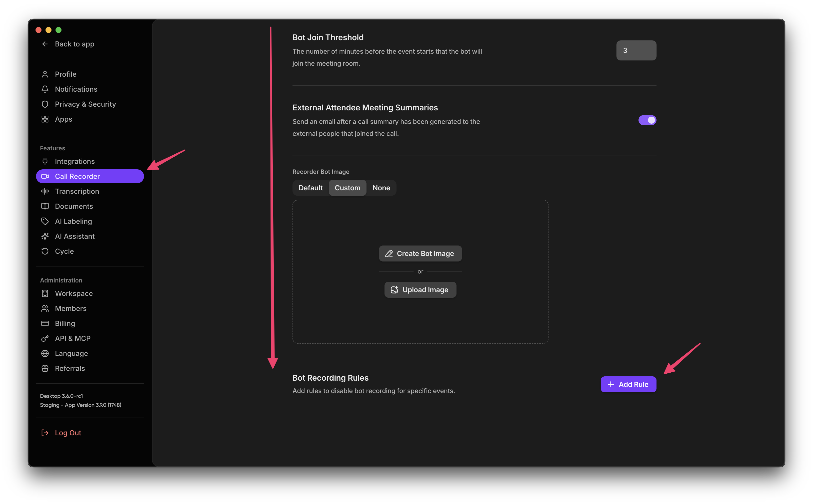Switch to the Members section
The height and width of the screenshot is (504, 813).
[x=70, y=308]
